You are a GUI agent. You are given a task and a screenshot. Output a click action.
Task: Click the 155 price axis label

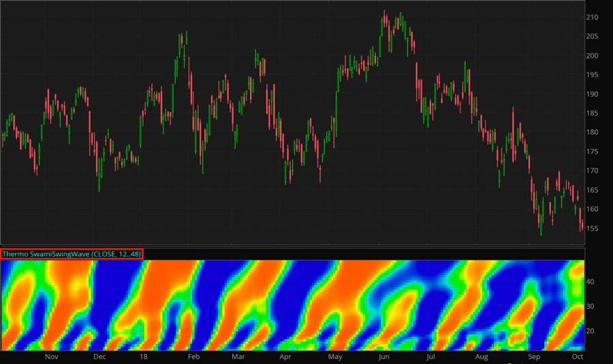[593, 228]
